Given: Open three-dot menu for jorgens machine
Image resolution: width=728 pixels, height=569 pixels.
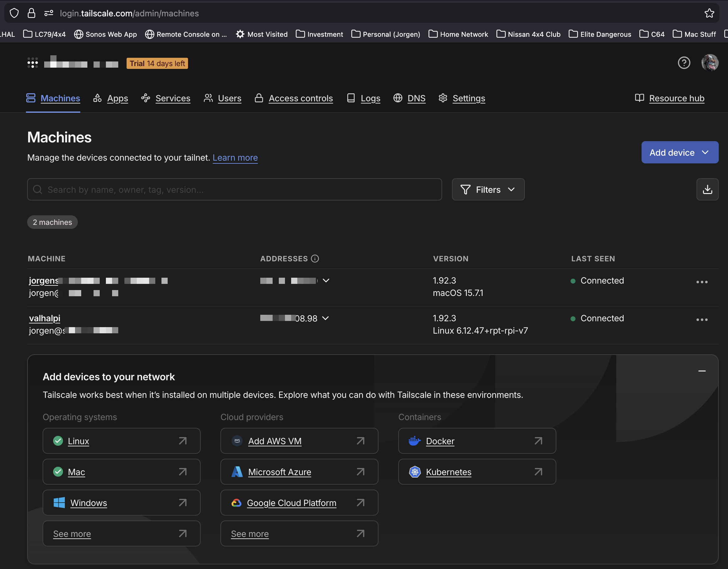Looking at the screenshot, I should pos(702,282).
